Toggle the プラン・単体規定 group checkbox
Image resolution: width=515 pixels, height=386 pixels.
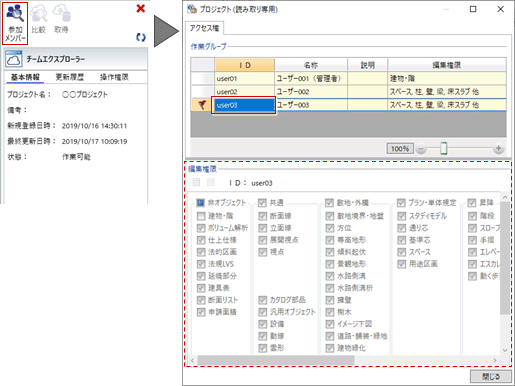[401, 203]
